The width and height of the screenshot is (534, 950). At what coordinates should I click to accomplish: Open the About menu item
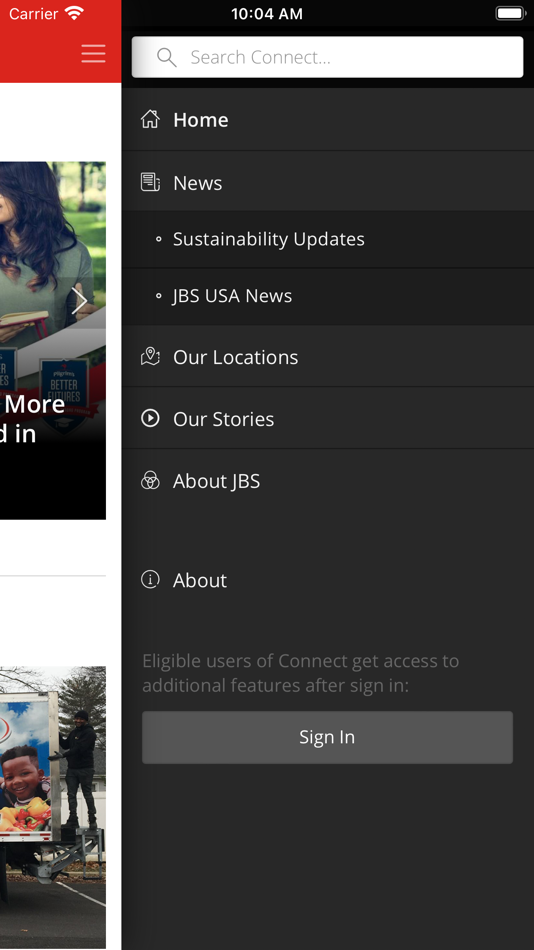coord(328,580)
